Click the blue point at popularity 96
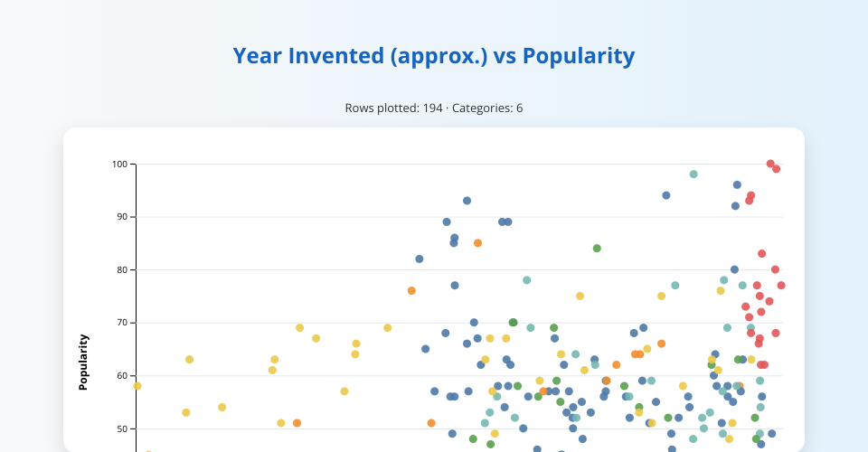Image resolution: width=868 pixels, height=452 pixels. point(737,185)
